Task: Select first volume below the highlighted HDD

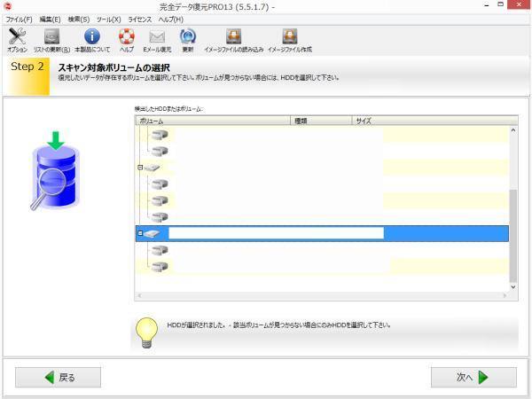Action: [159, 250]
